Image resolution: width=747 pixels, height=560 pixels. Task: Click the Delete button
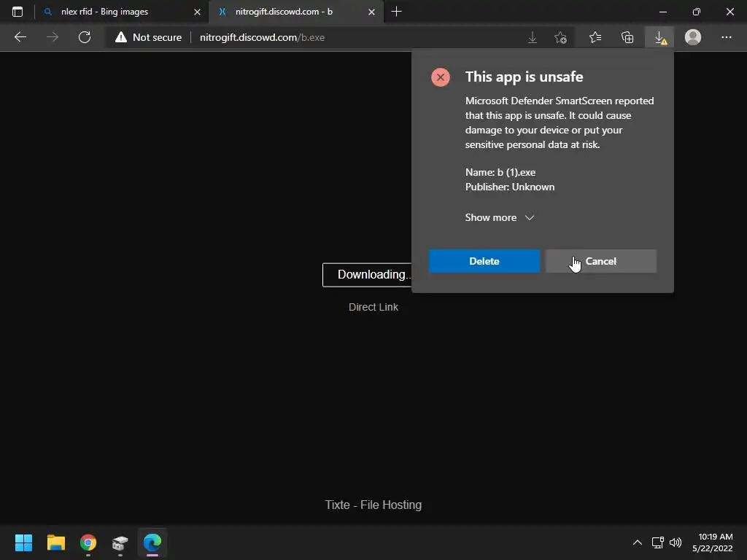(x=484, y=261)
